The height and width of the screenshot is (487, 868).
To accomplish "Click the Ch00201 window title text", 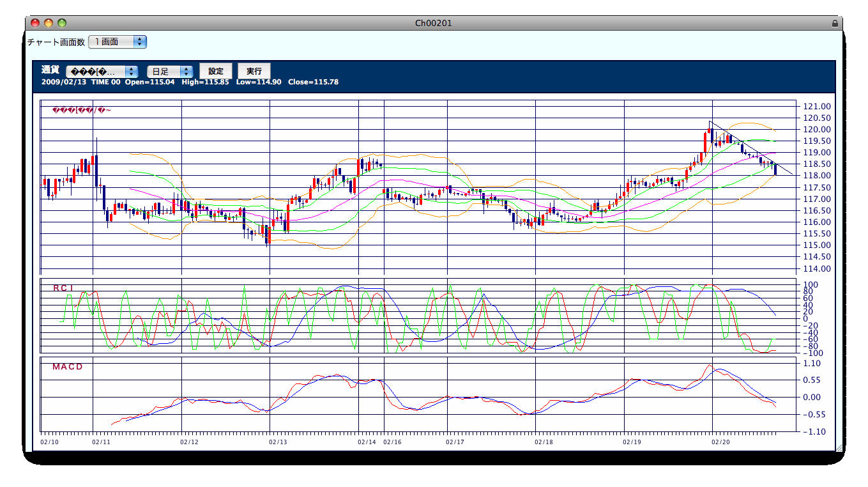I will click(434, 23).
